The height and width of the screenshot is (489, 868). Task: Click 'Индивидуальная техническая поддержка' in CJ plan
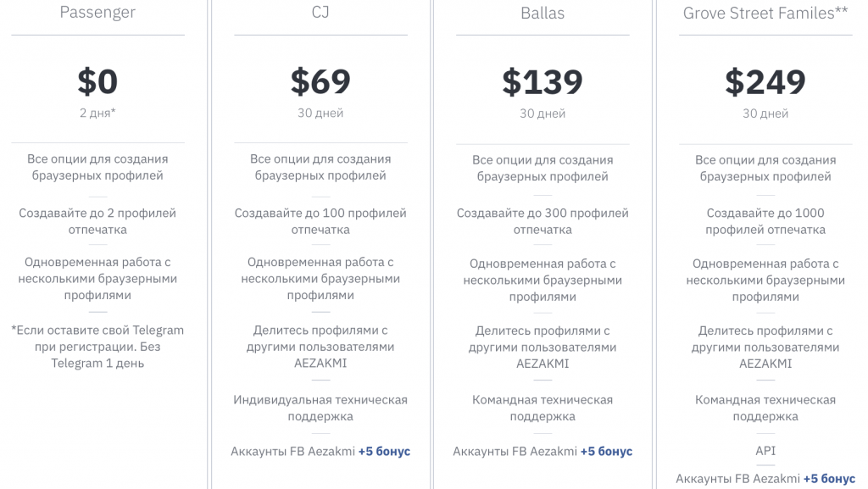320,408
